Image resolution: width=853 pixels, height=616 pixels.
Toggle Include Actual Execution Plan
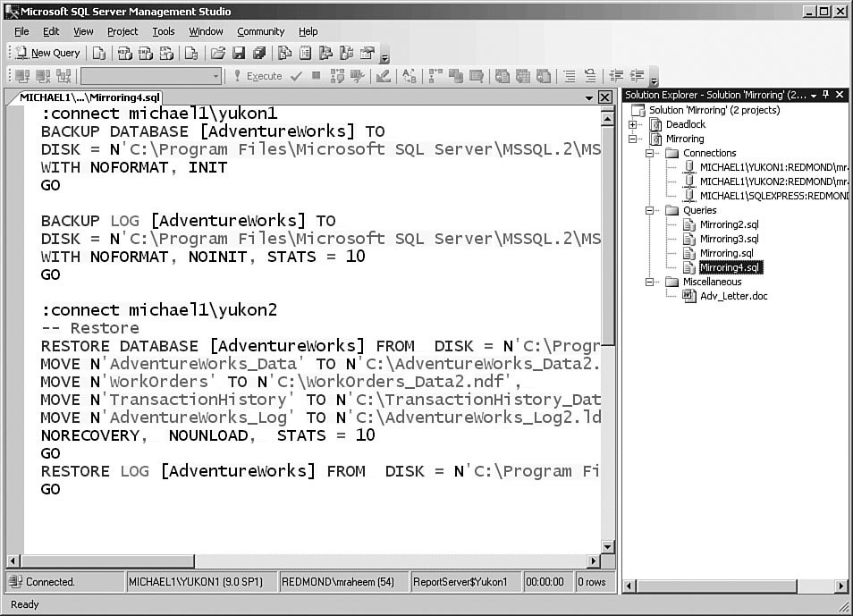point(435,76)
